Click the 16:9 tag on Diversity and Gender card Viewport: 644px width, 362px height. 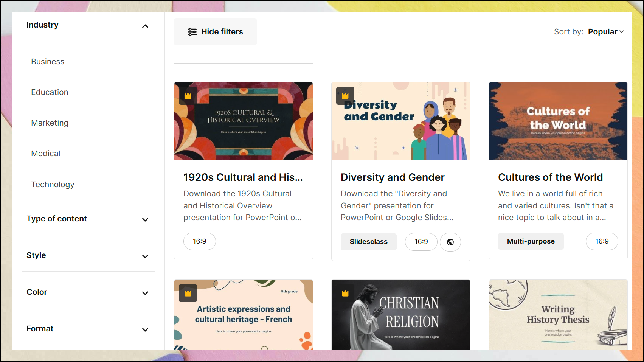tap(421, 242)
